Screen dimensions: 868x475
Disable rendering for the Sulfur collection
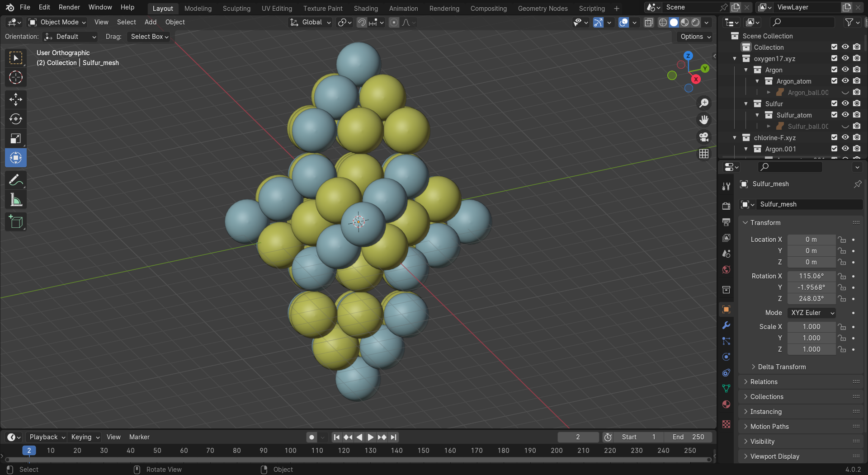pyautogui.click(x=857, y=103)
